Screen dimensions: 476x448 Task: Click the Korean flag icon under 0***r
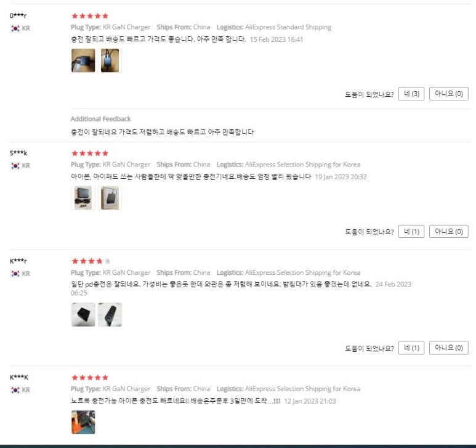(x=15, y=28)
